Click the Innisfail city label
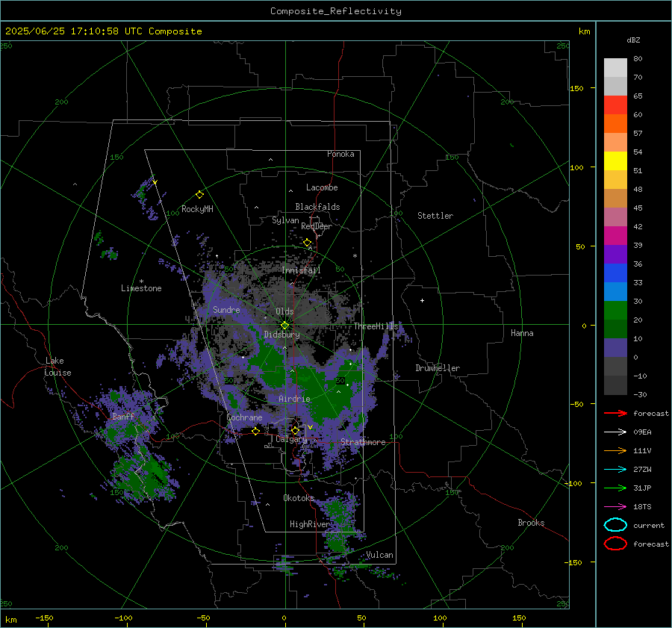Viewport: 672px width, 628px height. (x=301, y=270)
